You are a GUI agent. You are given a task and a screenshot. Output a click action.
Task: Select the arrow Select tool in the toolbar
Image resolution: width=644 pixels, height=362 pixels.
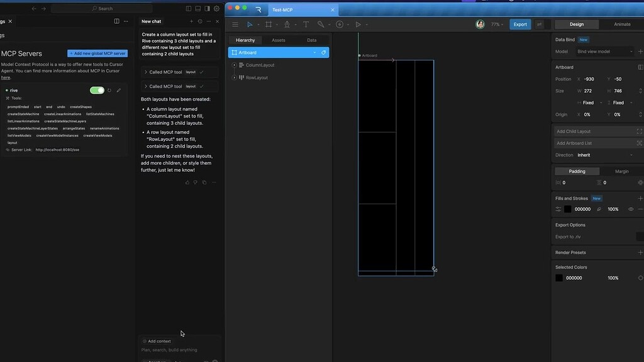[x=250, y=25]
